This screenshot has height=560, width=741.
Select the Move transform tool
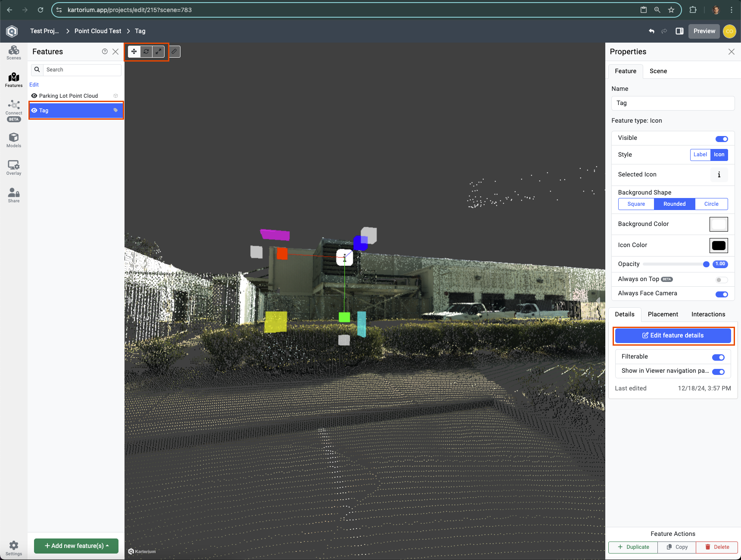tap(134, 52)
